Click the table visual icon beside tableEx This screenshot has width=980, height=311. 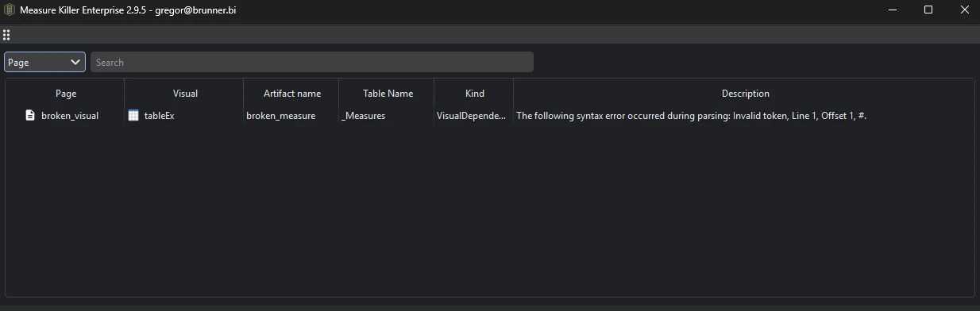[133, 115]
